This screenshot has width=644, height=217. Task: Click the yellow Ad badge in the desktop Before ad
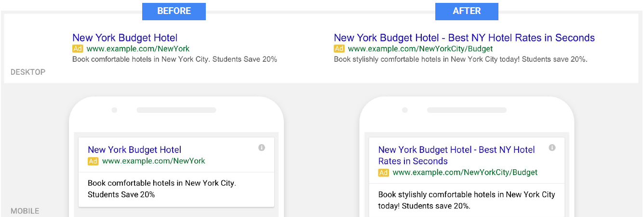tap(78, 49)
